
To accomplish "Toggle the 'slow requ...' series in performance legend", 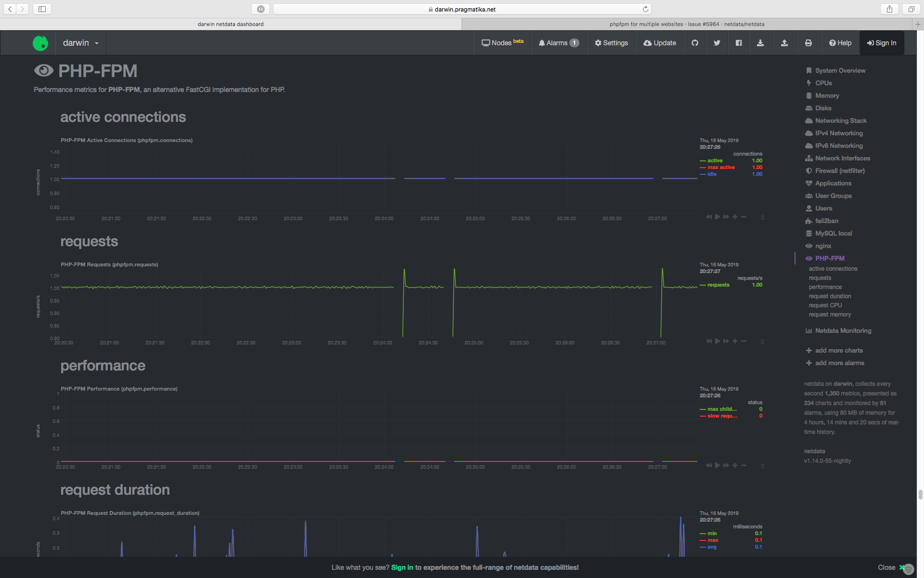I will click(x=722, y=416).
